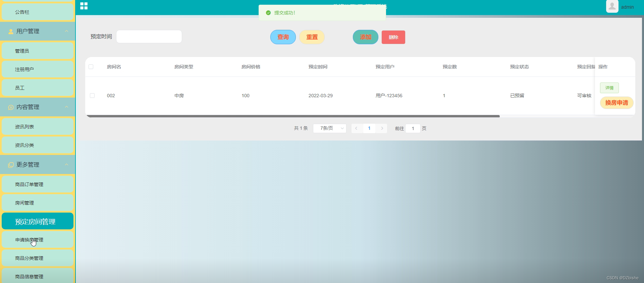The image size is (644, 283).
Task: Click the horizontal table scrollbar
Action: pos(293,116)
